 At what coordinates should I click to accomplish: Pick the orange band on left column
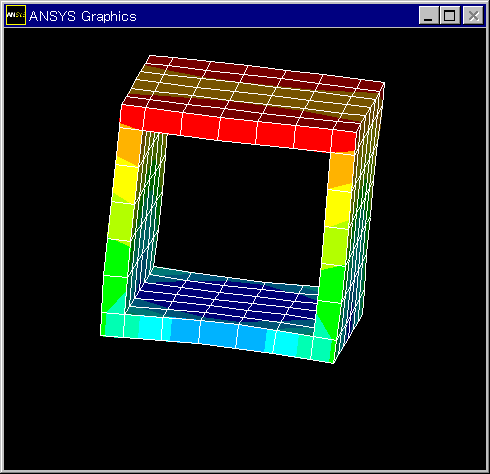pos(129,146)
